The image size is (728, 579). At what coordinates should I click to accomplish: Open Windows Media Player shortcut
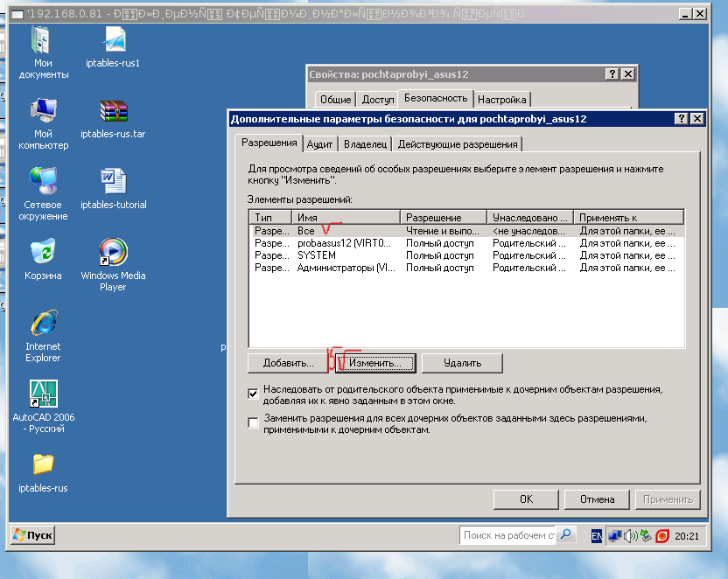tap(114, 253)
